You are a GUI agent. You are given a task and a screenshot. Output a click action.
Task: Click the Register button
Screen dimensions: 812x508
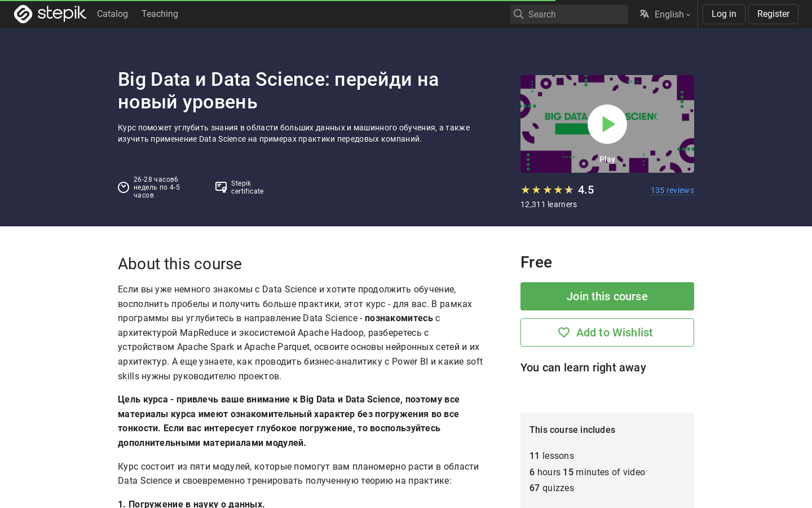[773, 14]
